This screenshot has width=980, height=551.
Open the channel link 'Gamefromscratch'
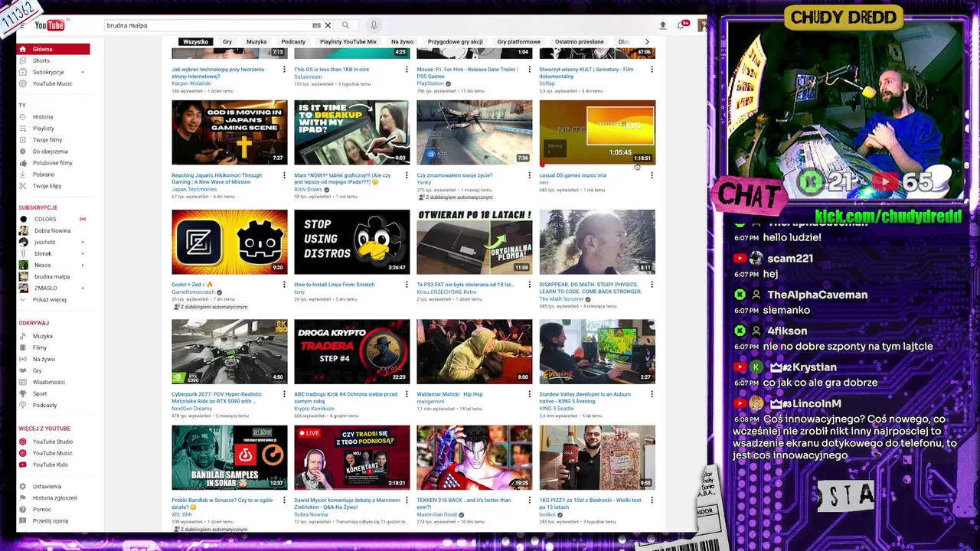pyautogui.click(x=193, y=292)
